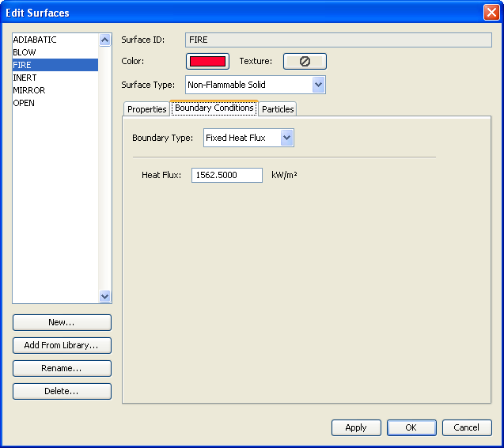Click the Heat Flux input field

tap(226, 175)
